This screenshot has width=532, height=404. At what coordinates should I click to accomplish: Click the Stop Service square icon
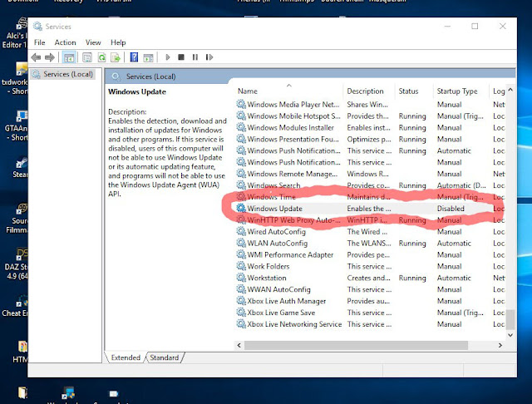point(181,57)
